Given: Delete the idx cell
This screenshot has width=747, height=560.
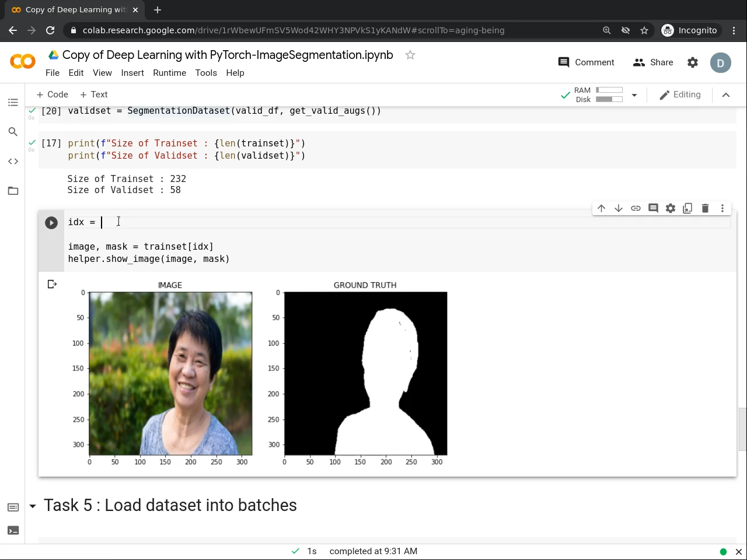Looking at the screenshot, I should (x=705, y=208).
